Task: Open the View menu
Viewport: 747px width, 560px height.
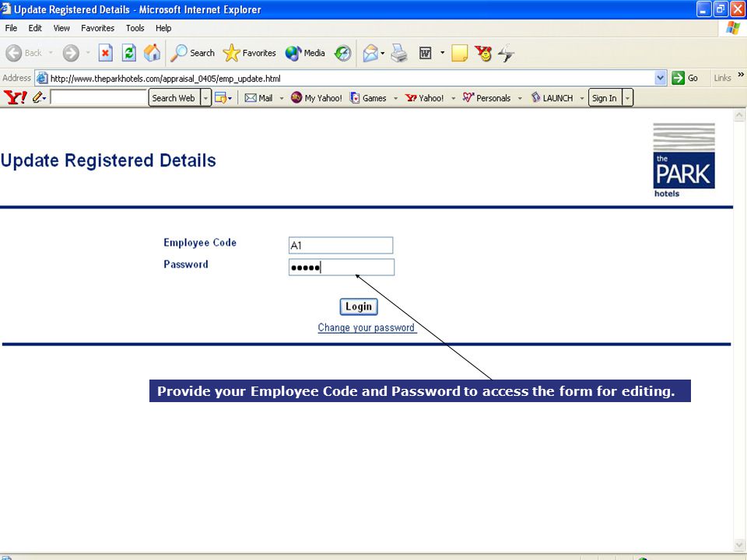Action: click(x=61, y=28)
